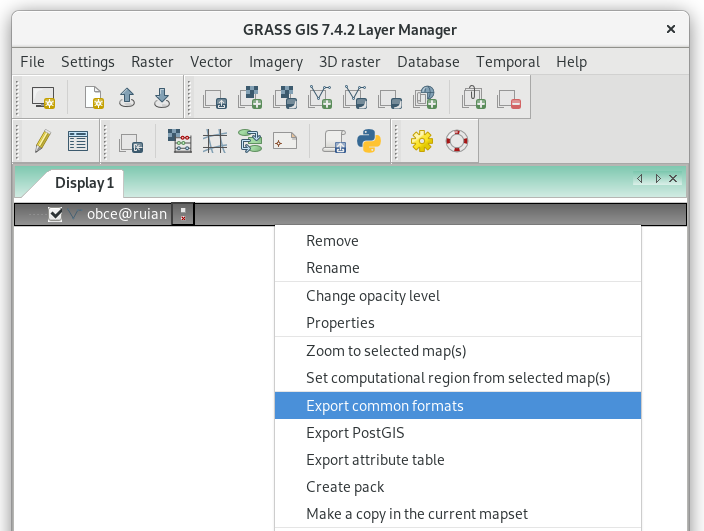The height and width of the screenshot is (531, 704).
Task: Open GUI settings gear icon
Action: [x=422, y=141]
